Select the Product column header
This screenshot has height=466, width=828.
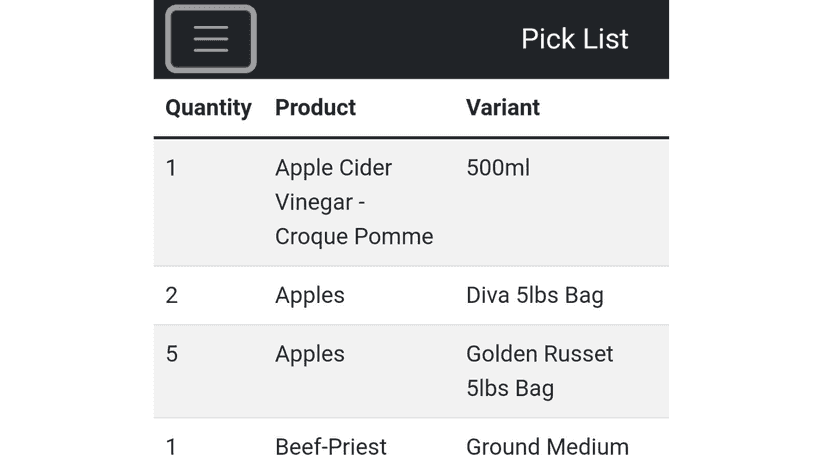click(315, 108)
